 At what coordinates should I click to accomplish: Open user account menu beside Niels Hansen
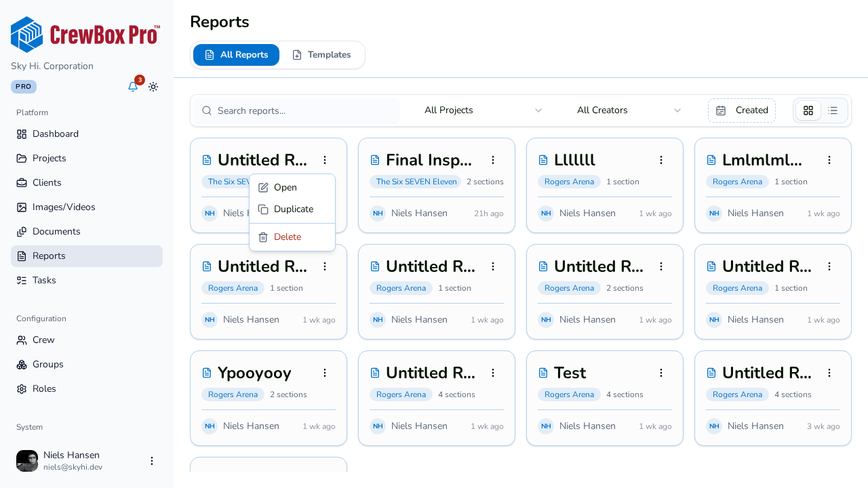point(152,461)
